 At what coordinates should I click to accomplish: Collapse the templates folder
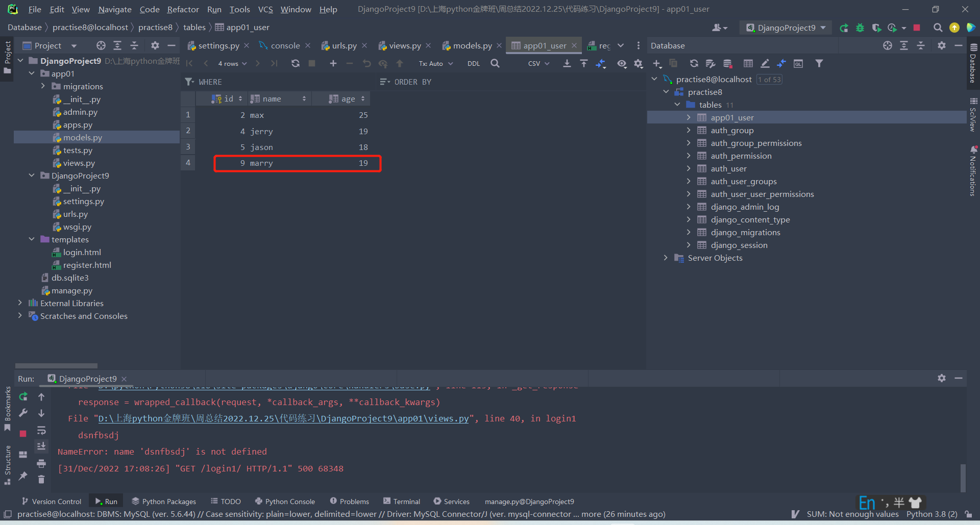32,239
